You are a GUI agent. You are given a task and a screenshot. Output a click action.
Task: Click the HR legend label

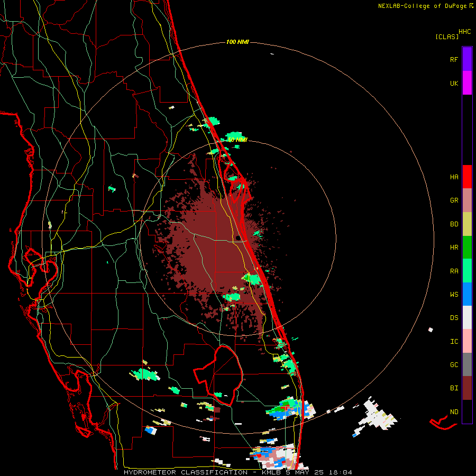coord(454,248)
